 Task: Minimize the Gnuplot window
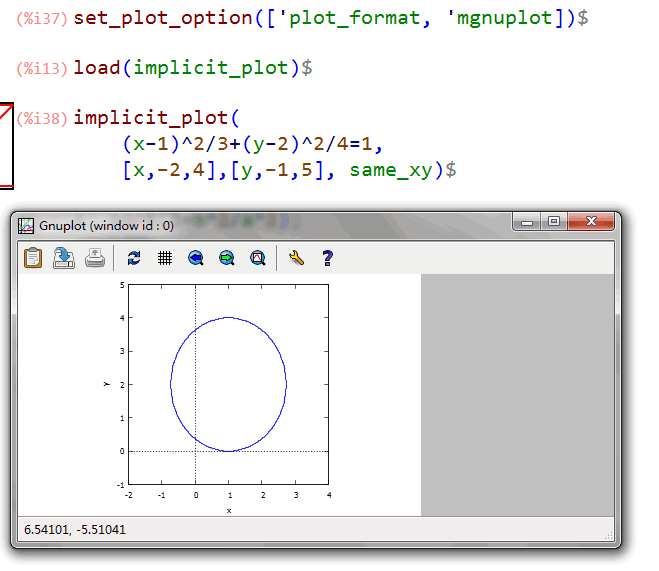[x=527, y=222]
